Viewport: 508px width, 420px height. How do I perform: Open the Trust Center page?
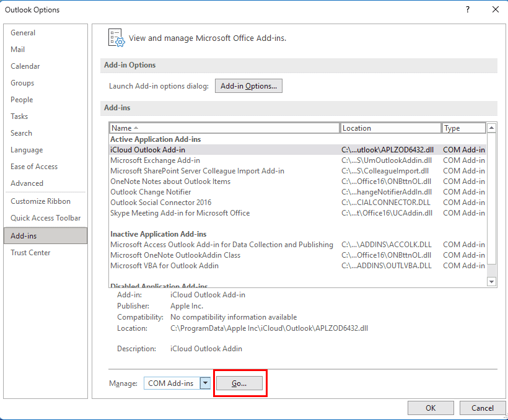tap(45, 253)
